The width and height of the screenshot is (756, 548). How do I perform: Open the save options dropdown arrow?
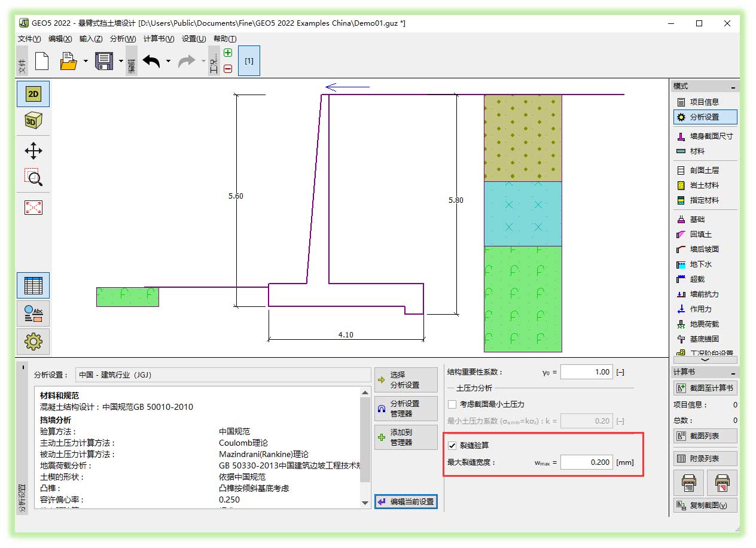coord(121,61)
